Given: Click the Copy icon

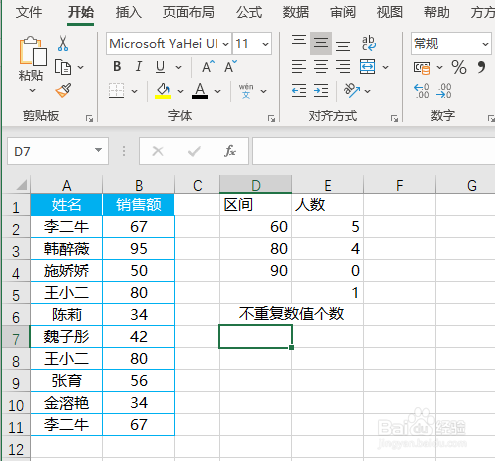Looking at the screenshot, I should [x=63, y=67].
